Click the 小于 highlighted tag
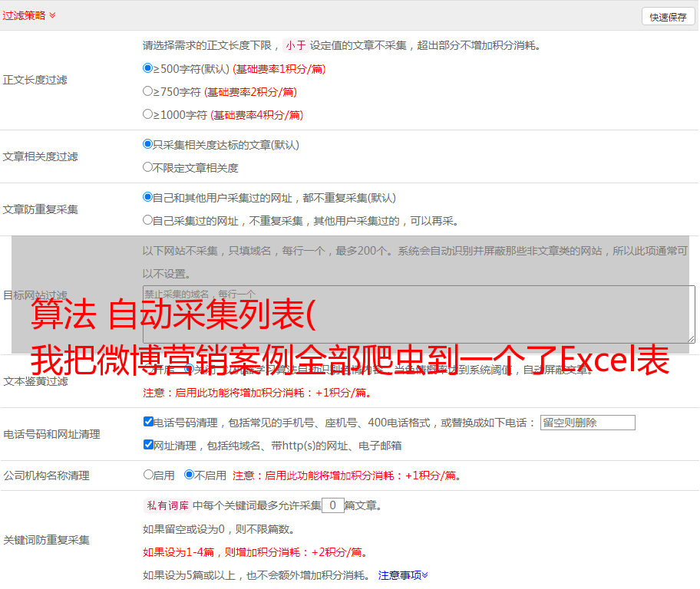 point(296,45)
